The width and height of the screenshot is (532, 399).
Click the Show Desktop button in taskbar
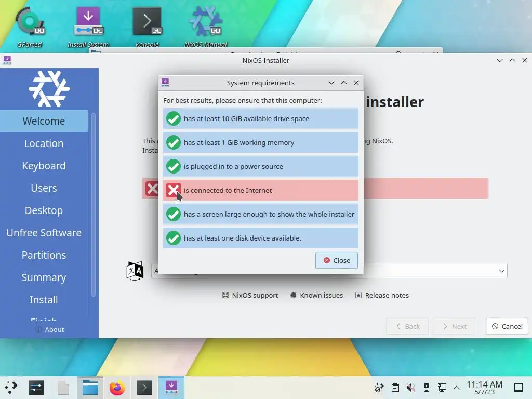(x=518, y=388)
